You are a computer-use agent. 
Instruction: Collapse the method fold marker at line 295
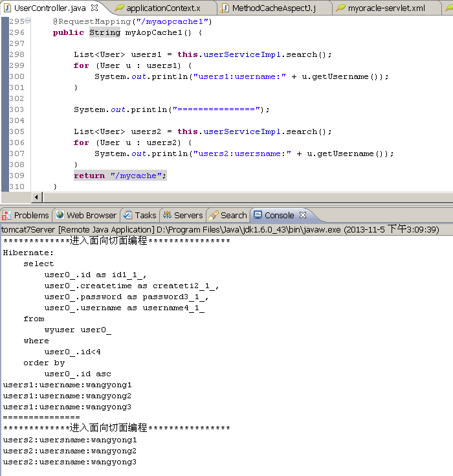(x=28, y=20)
